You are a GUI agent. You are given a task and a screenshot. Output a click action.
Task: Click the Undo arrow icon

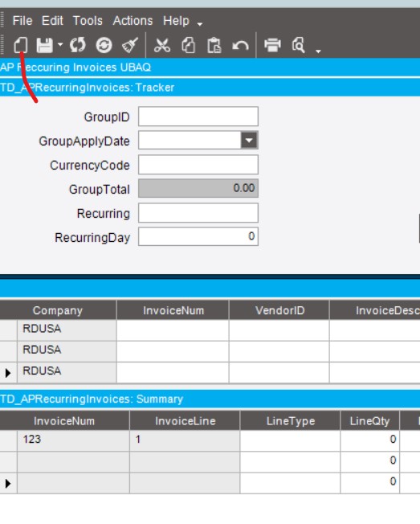coord(240,45)
